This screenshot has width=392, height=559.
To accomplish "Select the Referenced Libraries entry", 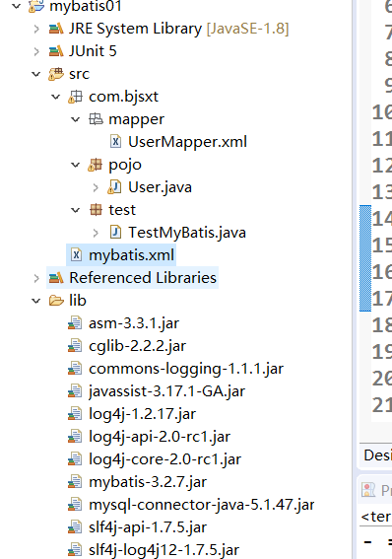I will coord(143,278).
